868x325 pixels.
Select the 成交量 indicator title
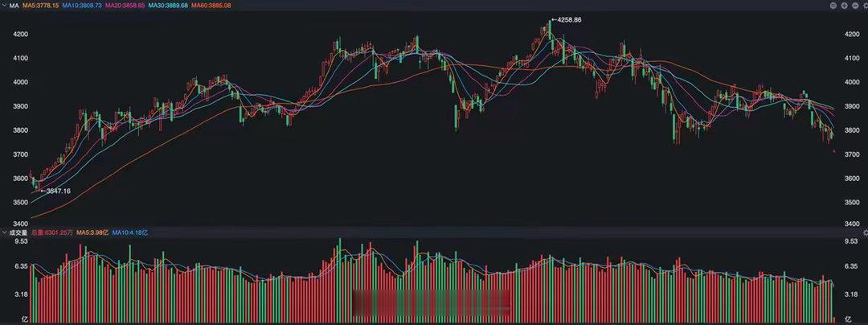pyautogui.click(x=18, y=232)
